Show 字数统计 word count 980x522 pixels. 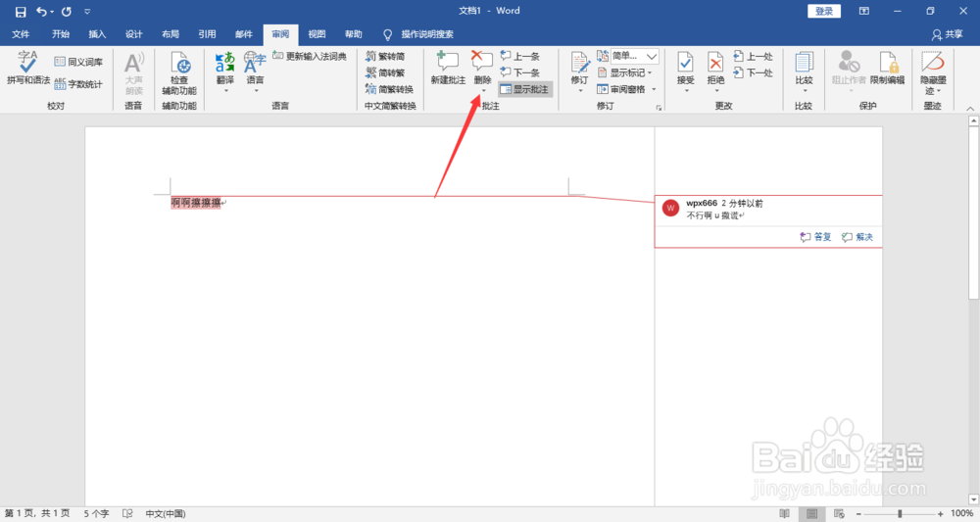(x=78, y=83)
